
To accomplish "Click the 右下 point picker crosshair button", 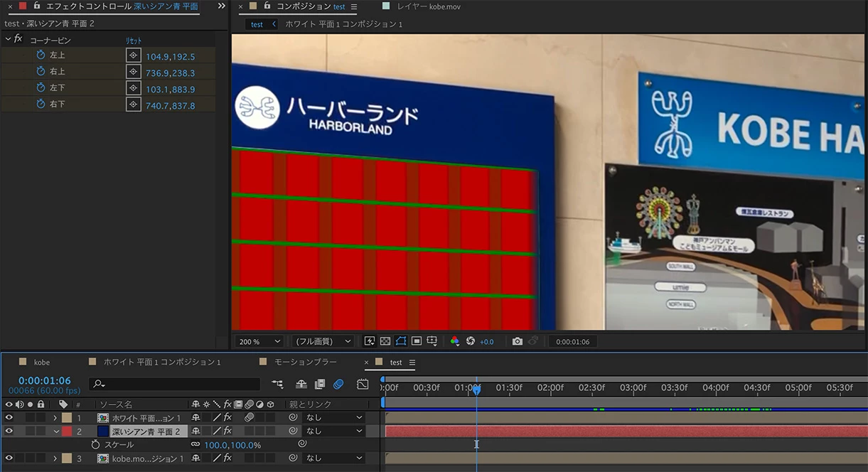I will pos(133,104).
